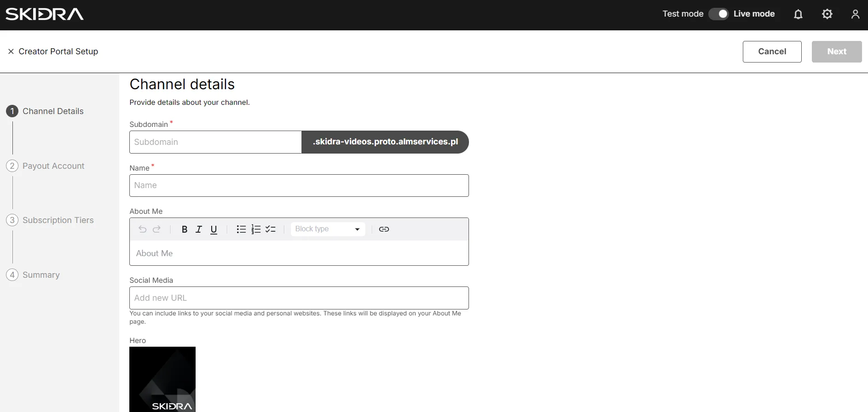Open the Block type dropdown
Screen dimensions: 868x412
pos(328,229)
